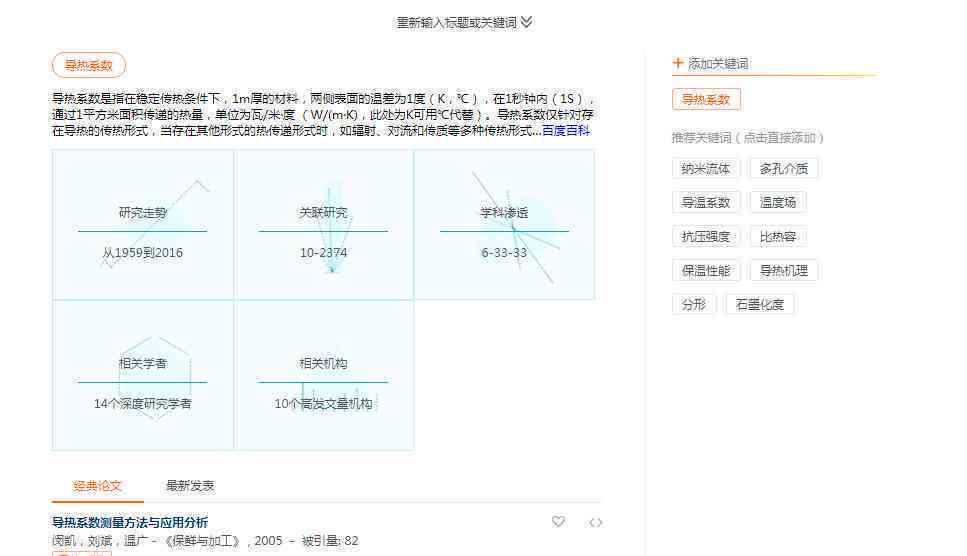This screenshot has height=556, width=967.
Task: Open paper 导热系数测量方法与应用分析
Action: coord(130,523)
